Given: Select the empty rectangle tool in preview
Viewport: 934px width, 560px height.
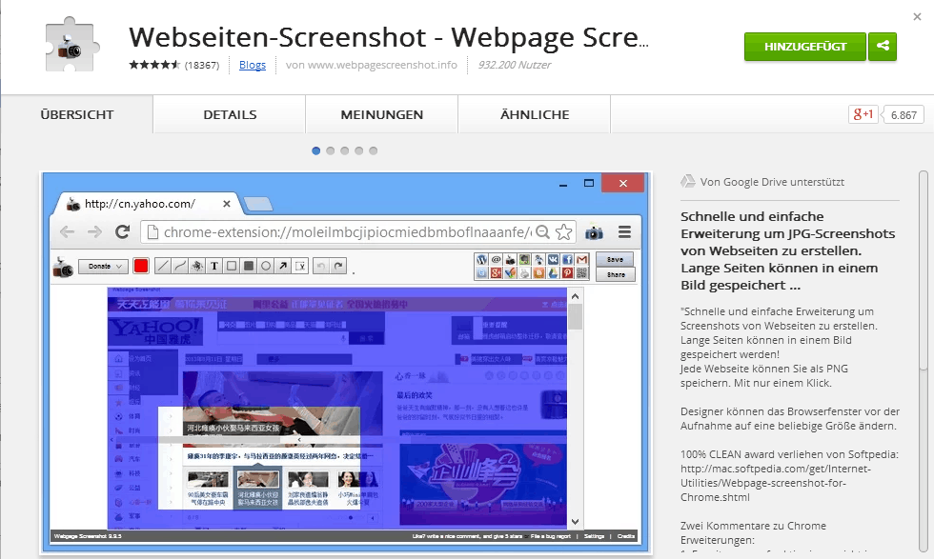Looking at the screenshot, I should tap(231, 266).
